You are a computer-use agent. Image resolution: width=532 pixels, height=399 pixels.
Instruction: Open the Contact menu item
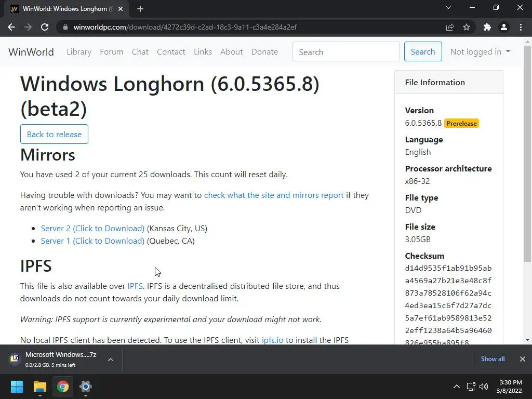(171, 52)
